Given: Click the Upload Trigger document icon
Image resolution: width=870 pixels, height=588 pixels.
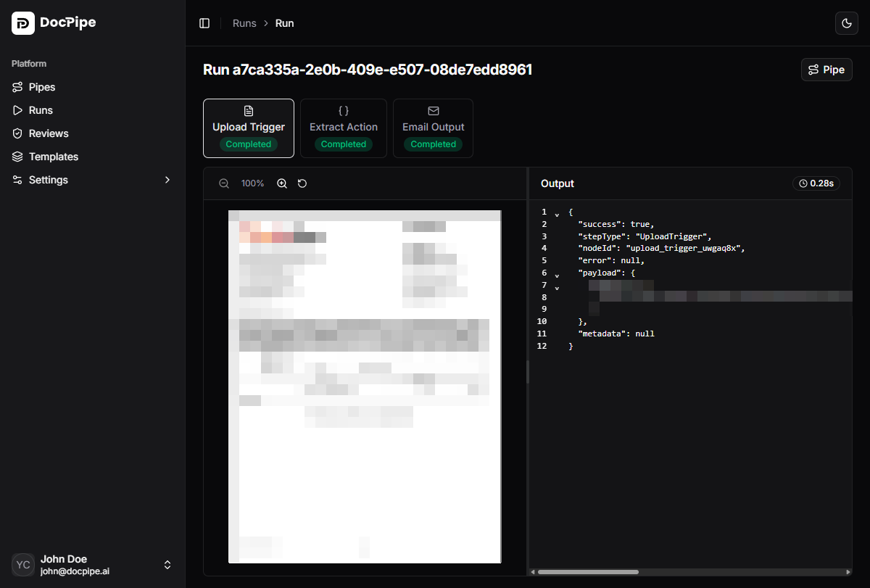Looking at the screenshot, I should (x=249, y=110).
